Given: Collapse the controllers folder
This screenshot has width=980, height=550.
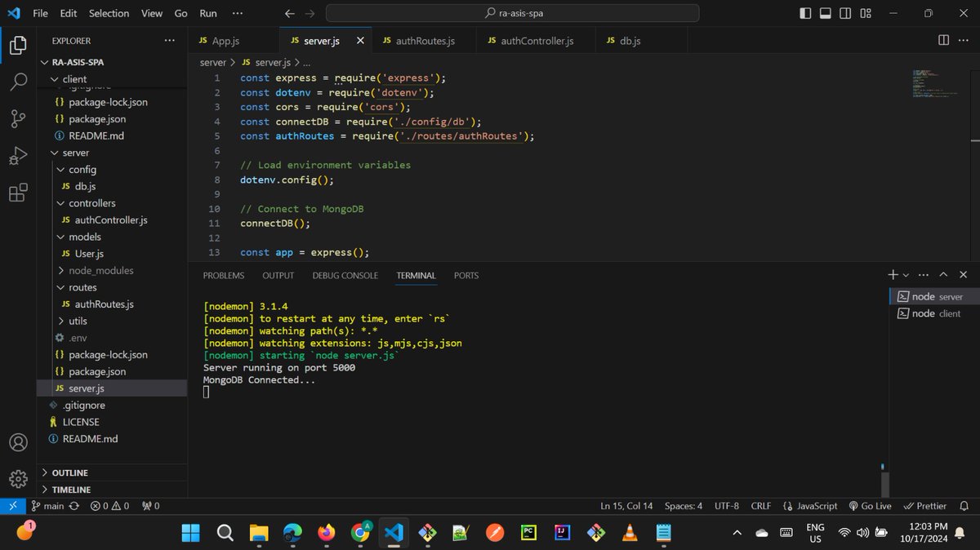Looking at the screenshot, I should [x=113, y=203].
